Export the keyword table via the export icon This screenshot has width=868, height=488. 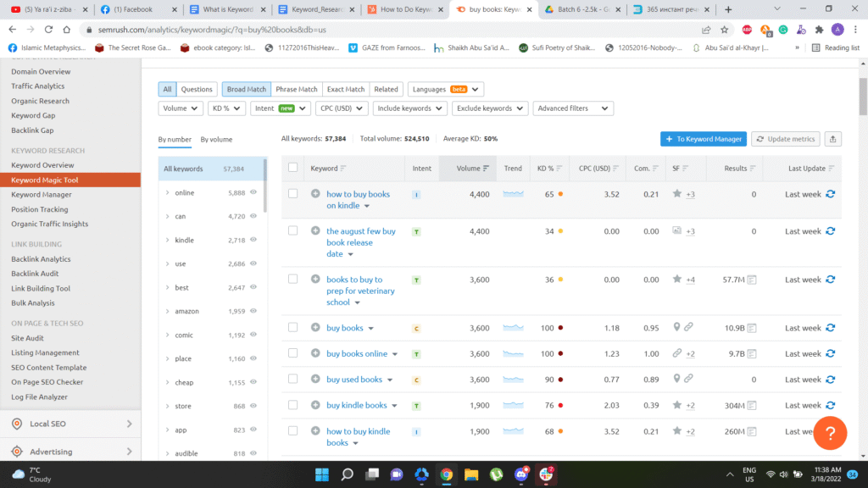point(832,137)
